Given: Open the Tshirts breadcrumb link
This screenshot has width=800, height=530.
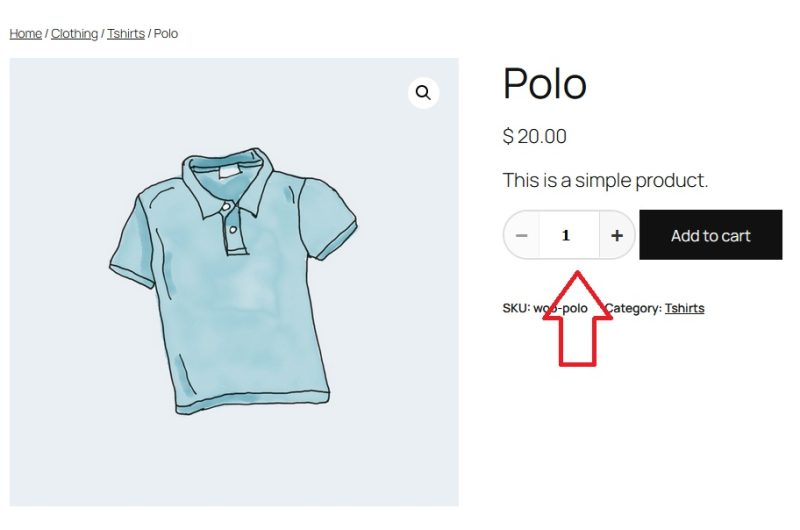Looking at the screenshot, I should pyautogui.click(x=126, y=34).
